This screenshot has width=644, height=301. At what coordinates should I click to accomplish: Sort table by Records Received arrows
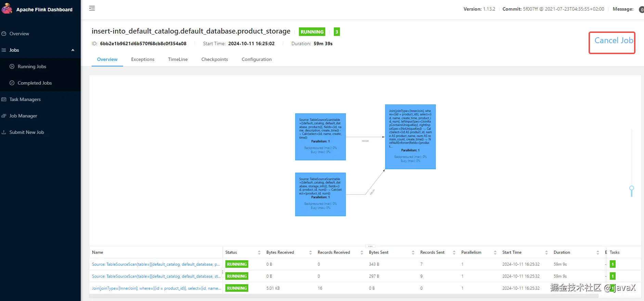point(362,252)
